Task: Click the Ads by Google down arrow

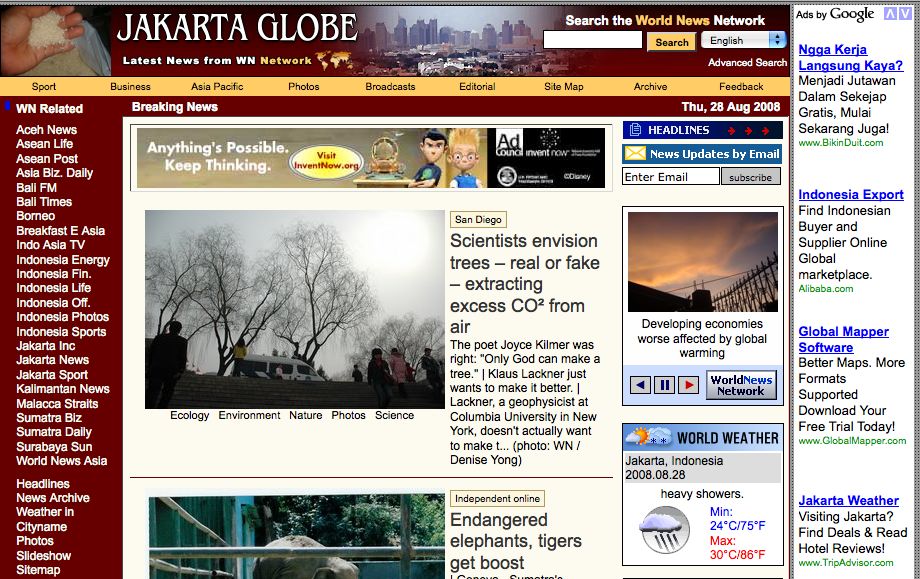Action: click(904, 13)
